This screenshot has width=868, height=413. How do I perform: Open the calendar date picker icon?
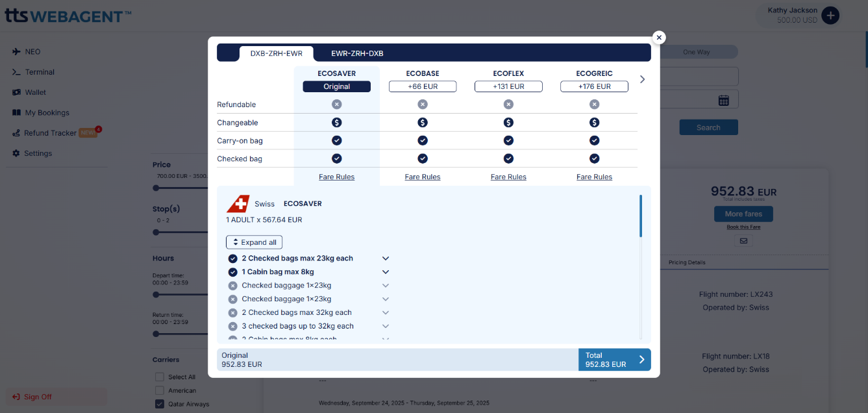coord(724,100)
